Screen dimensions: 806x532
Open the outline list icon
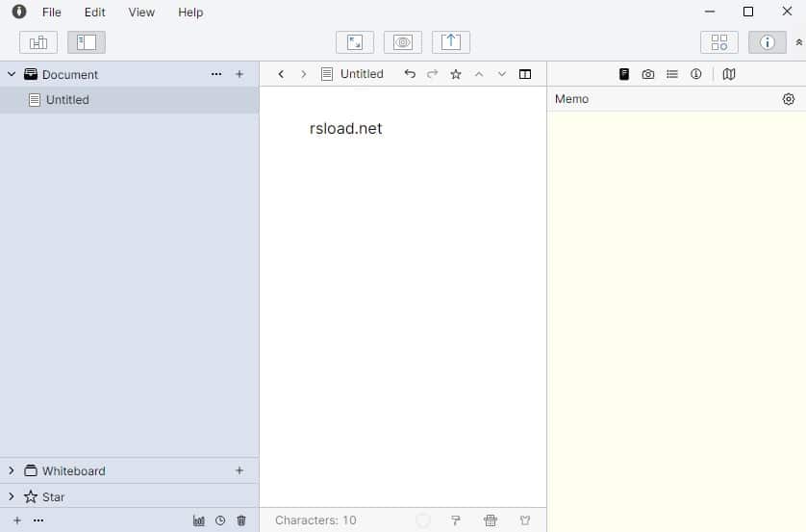[672, 74]
